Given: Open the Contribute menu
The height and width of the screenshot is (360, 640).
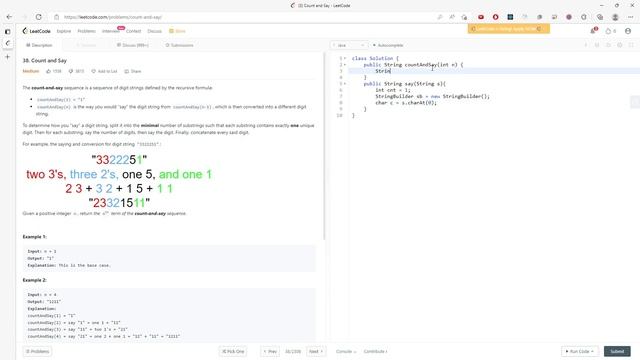Looking at the screenshot, I should [376, 351].
